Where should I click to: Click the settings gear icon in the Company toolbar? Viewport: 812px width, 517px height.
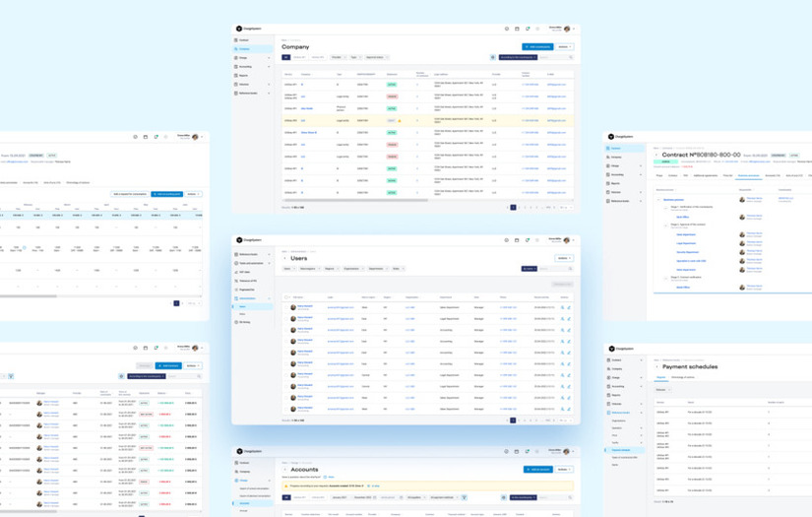[x=492, y=57]
